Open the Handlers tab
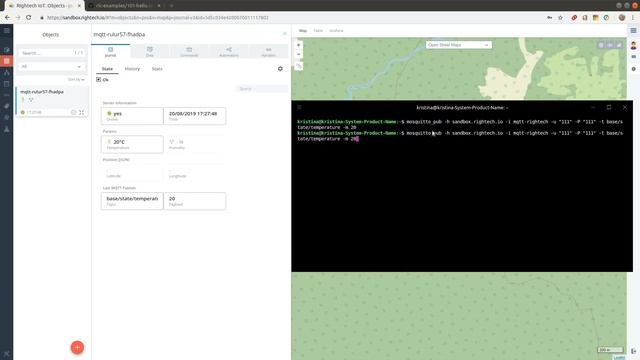Viewport: 640px width, 360px height. click(x=268, y=52)
